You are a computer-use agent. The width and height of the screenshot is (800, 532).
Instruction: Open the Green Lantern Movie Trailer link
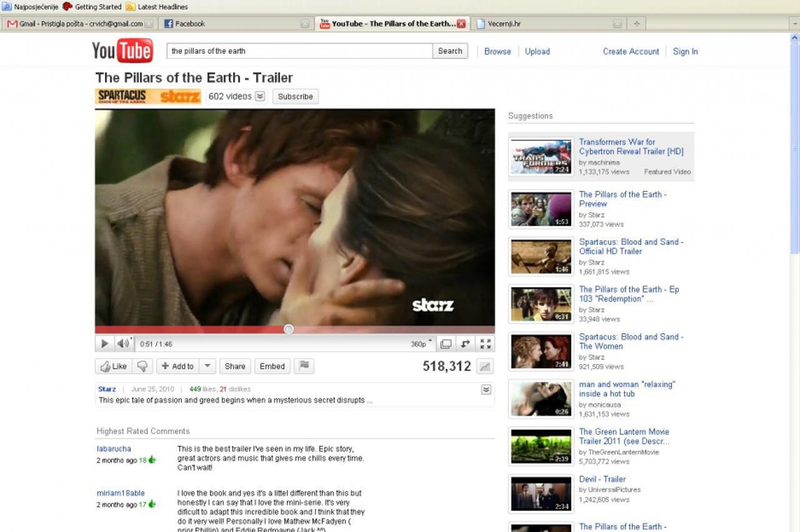(624, 436)
